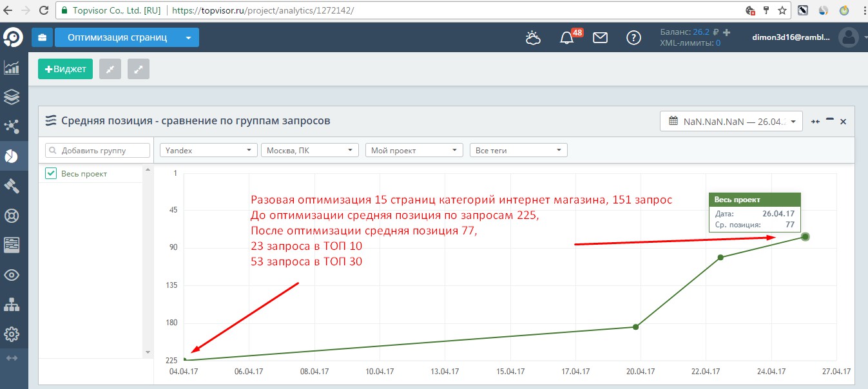The height and width of the screenshot is (389, 868).
Task: Click the chart point at 20.04.17
Action: click(635, 327)
